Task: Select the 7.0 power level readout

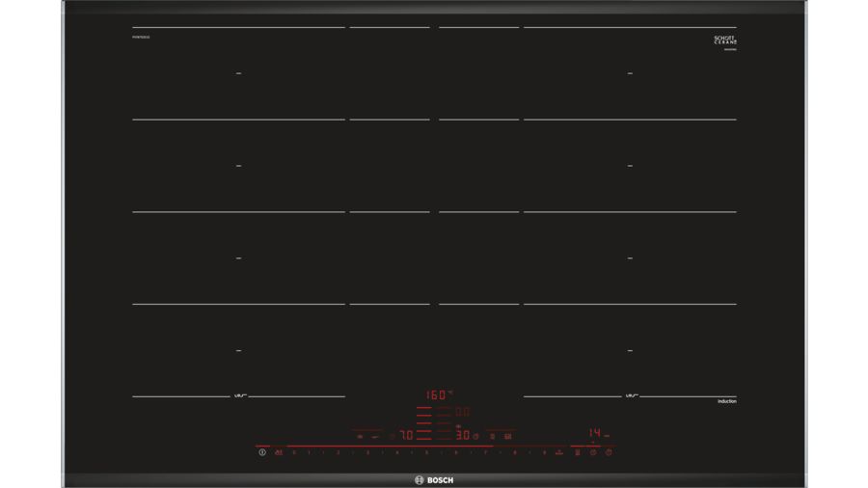Action: point(407,436)
